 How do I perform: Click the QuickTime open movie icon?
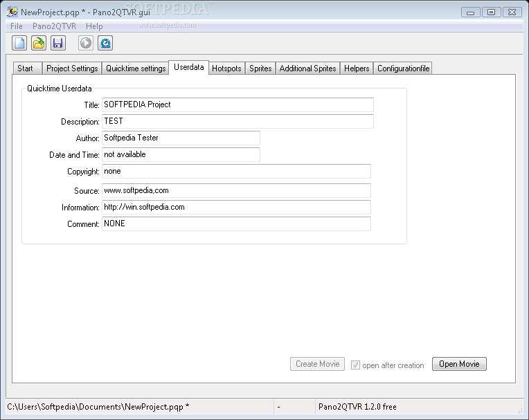(105, 43)
